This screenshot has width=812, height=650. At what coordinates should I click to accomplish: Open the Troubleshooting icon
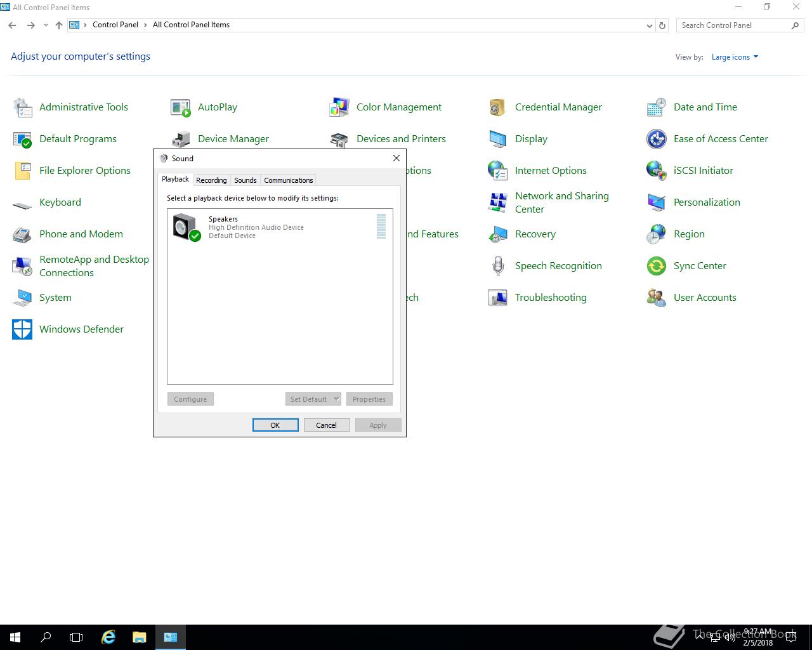[498, 298]
